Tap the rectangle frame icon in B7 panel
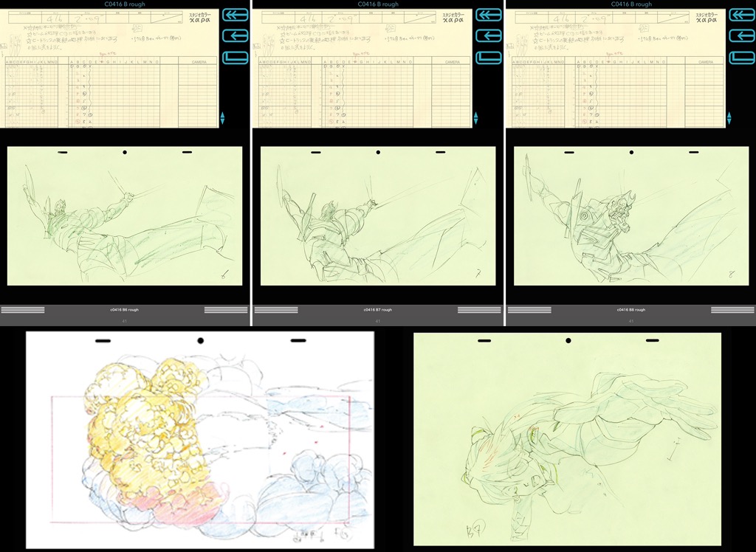This screenshot has width=756, height=552. pos(489,58)
